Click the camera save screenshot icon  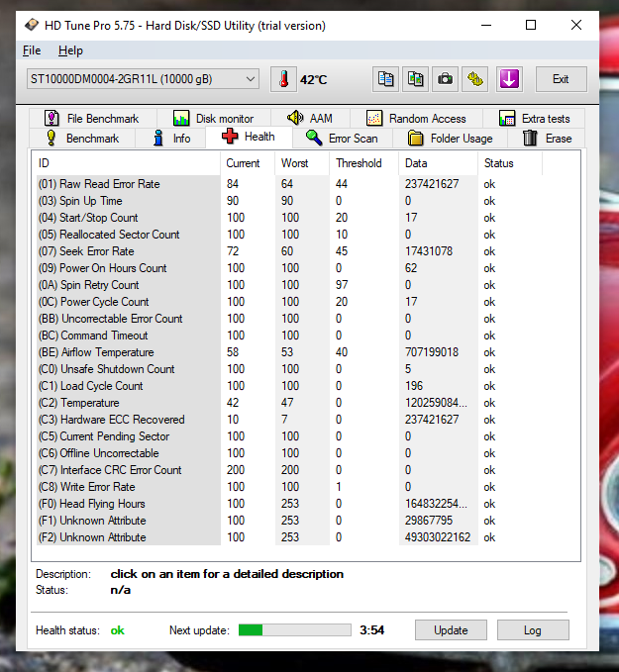pyautogui.click(x=445, y=79)
